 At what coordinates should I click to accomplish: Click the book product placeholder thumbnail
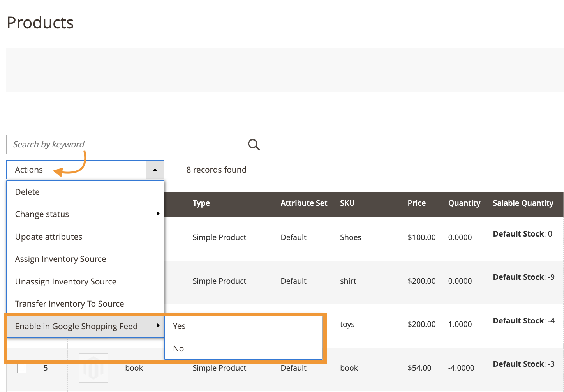click(x=93, y=368)
